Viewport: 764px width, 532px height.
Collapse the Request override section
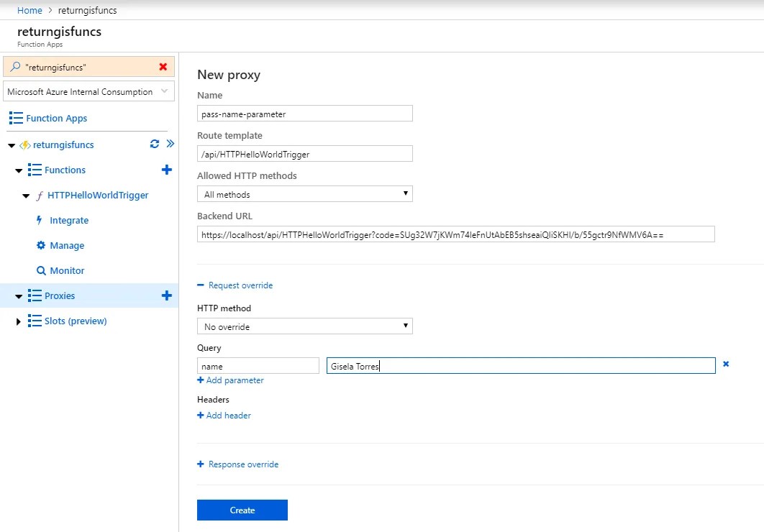(x=235, y=285)
